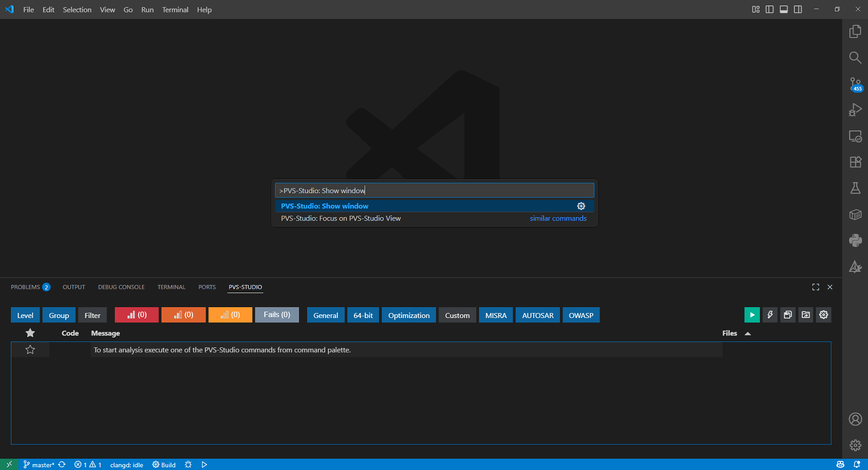
Task: Toggle the Custom diagnostics group
Action: (x=457, y=315)
